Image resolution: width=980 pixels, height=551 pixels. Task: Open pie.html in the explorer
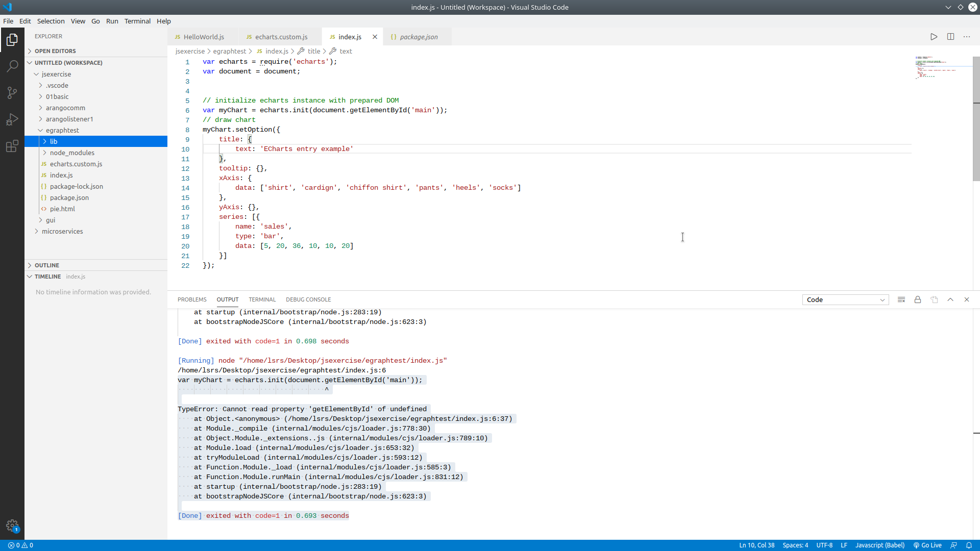(62, 209)
